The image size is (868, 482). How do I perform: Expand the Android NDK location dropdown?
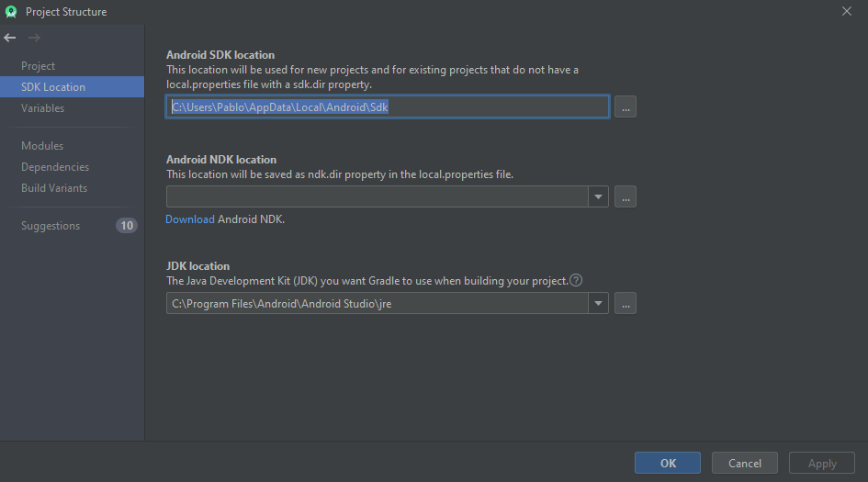(x=598, y=197)
